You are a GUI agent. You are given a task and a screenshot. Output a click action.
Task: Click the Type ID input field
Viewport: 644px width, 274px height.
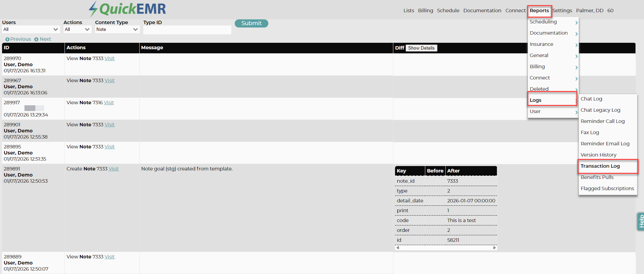pos(187,30)
